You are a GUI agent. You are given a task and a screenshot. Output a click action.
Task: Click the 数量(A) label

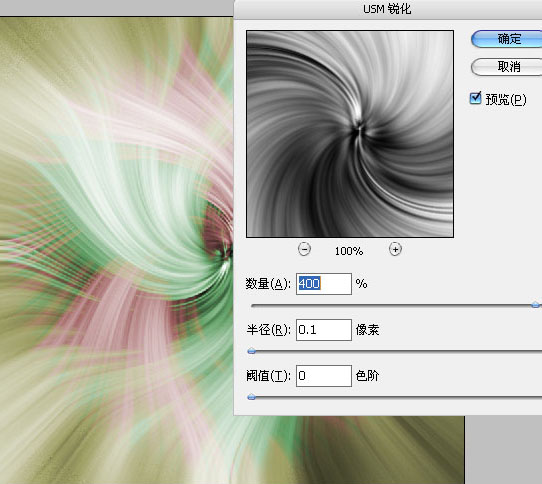pos(268,284)
